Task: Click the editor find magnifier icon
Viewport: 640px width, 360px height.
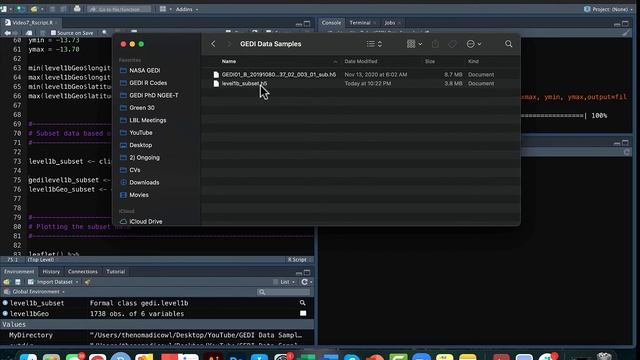Action: coord(104,33)
